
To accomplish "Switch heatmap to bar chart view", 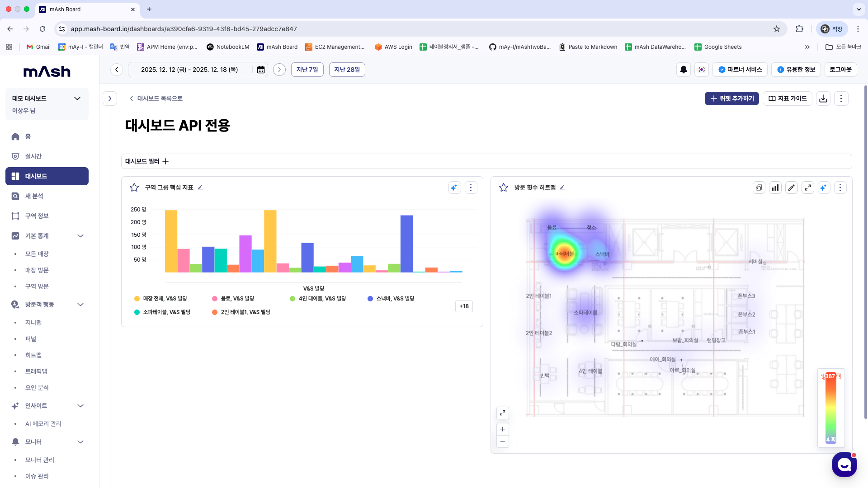I will pyautogui.click(x=775, y=188).
